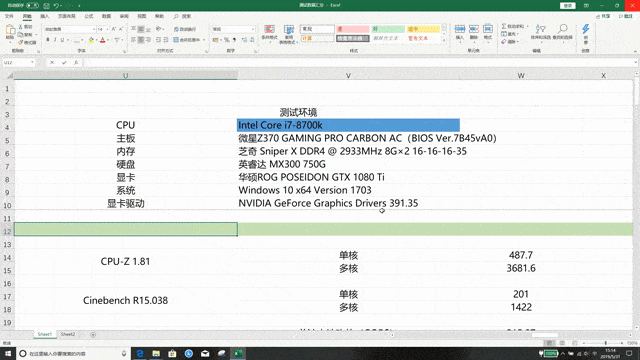Select cell containing Intel Core i7-8700k
The width and height of the screenshot is (640, 360).
click(x=348, y=125)
